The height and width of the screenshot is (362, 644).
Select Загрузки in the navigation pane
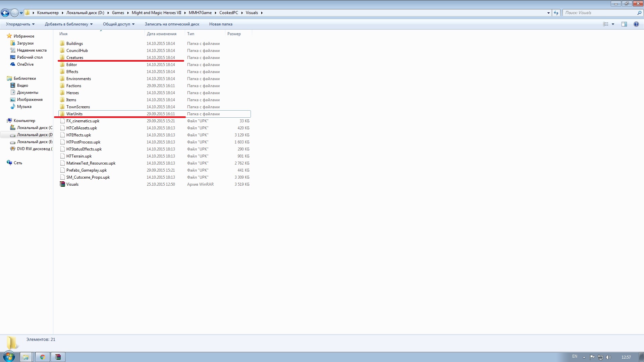click(25, 43)
